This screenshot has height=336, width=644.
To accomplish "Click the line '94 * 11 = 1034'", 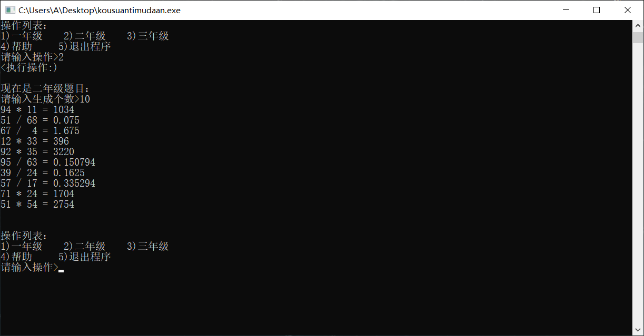I will click(x=37, y=110).
